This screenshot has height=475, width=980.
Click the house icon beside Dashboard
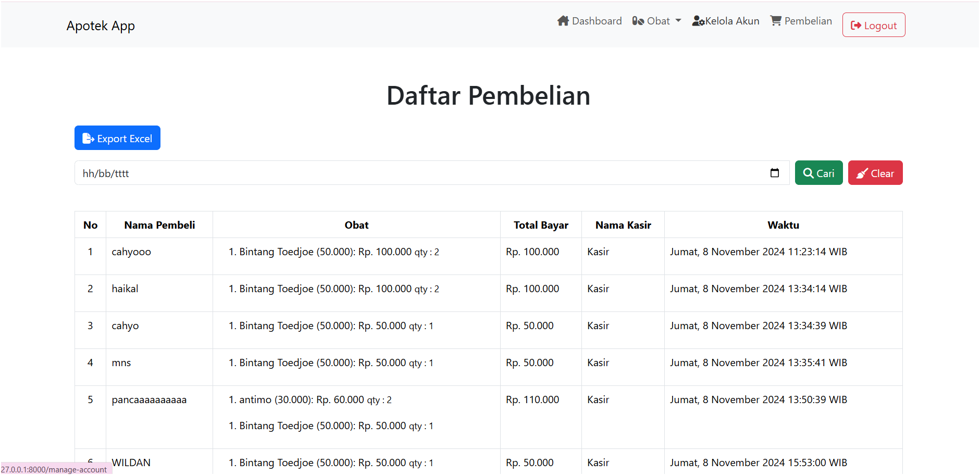click(563, 21)
